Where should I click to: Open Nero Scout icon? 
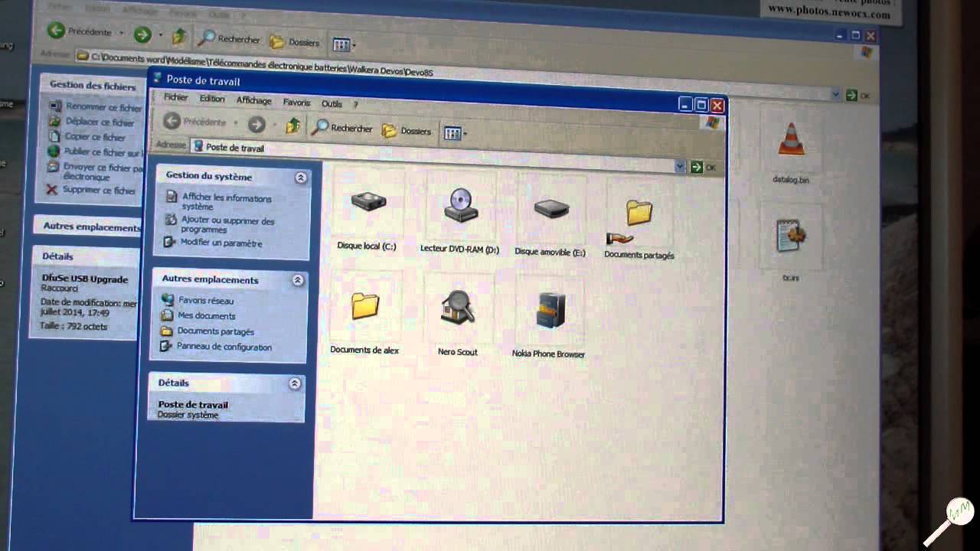[x=458, y=308]
